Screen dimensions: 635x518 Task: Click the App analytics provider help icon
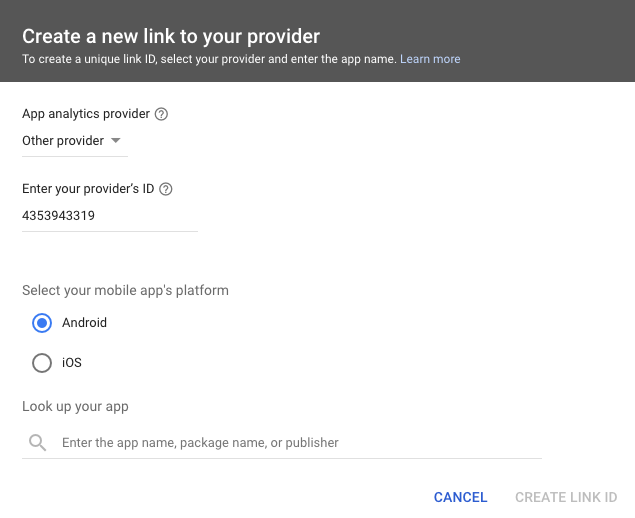click(162, 114)
